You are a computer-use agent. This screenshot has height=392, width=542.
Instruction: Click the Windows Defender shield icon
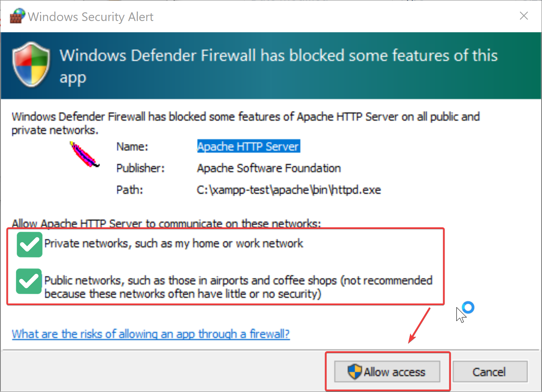click(31, 64)
